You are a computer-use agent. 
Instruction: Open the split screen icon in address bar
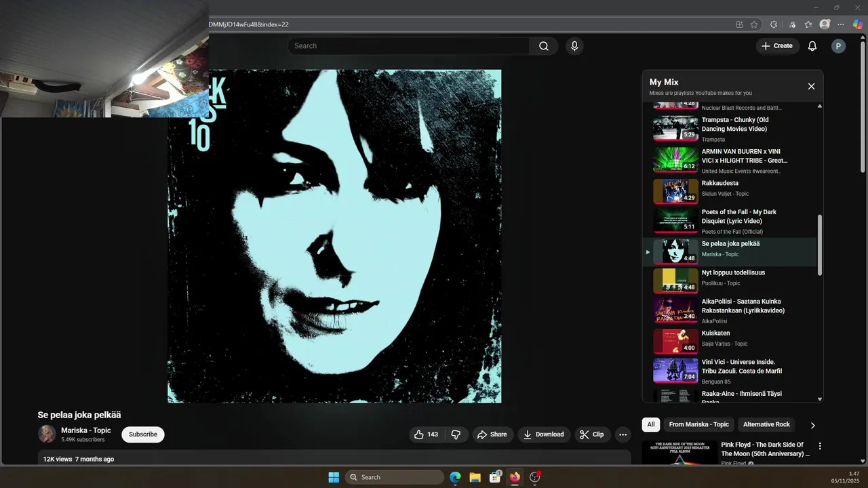click(739, 24)
